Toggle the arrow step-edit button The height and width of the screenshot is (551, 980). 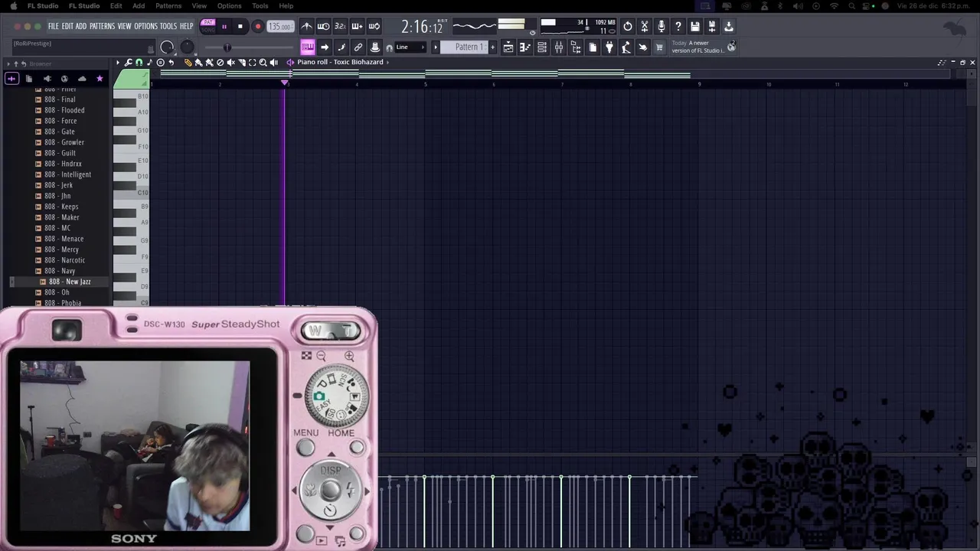point(325,47)
